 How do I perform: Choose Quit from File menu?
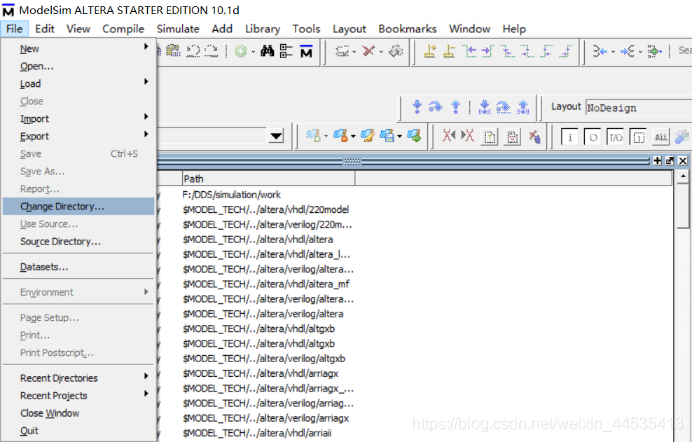[78, 431]
